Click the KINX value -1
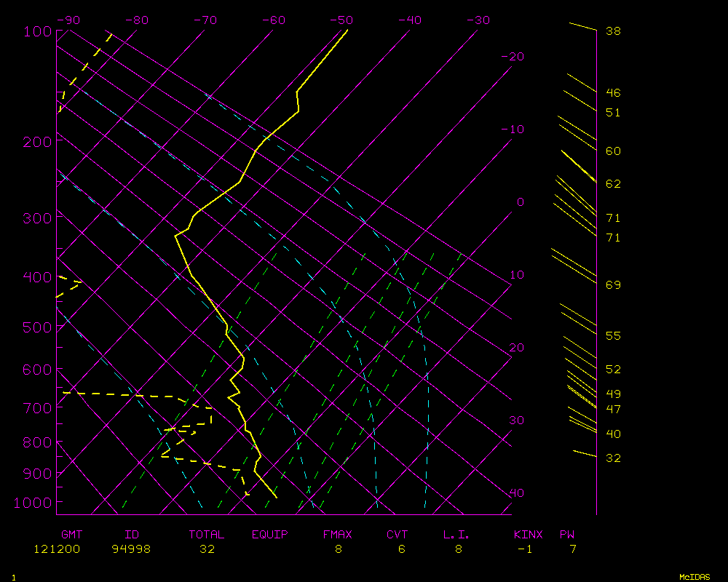 tap(524, 549)
